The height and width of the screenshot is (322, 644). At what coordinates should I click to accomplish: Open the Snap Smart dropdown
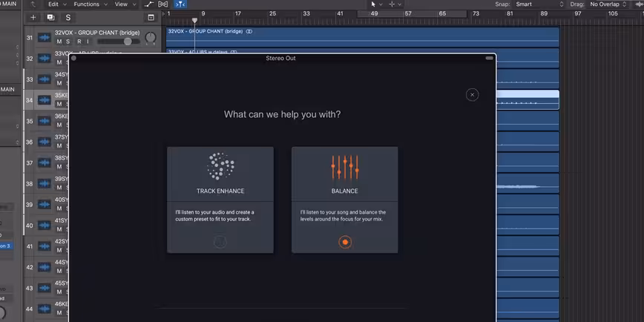pyautogui.click(x=540, y=4)
